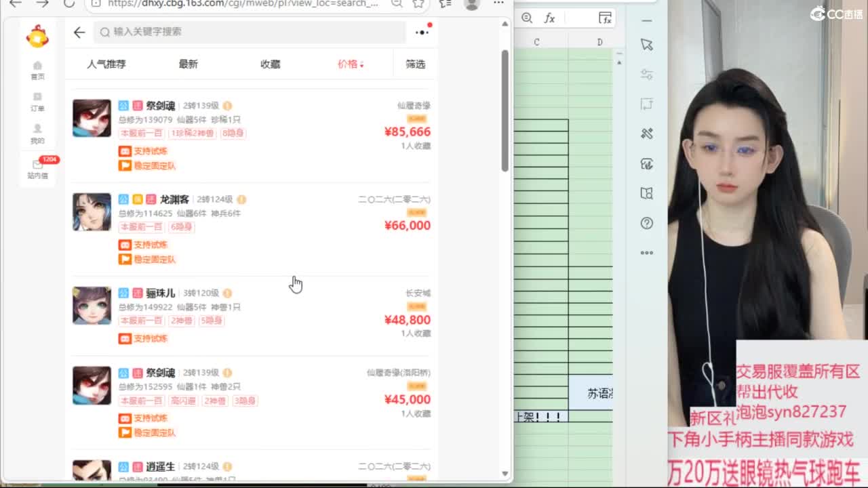Screen dimensions: 868x488
Task: Open the 骊珠儿 character avatar
Action: tap(92, 305)
